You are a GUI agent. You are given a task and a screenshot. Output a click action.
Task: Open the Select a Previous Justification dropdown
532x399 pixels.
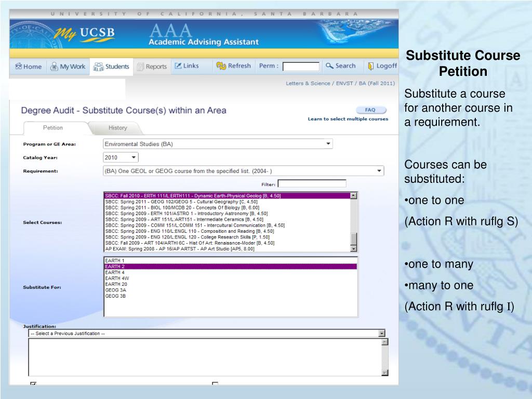[x=382, y=334]
